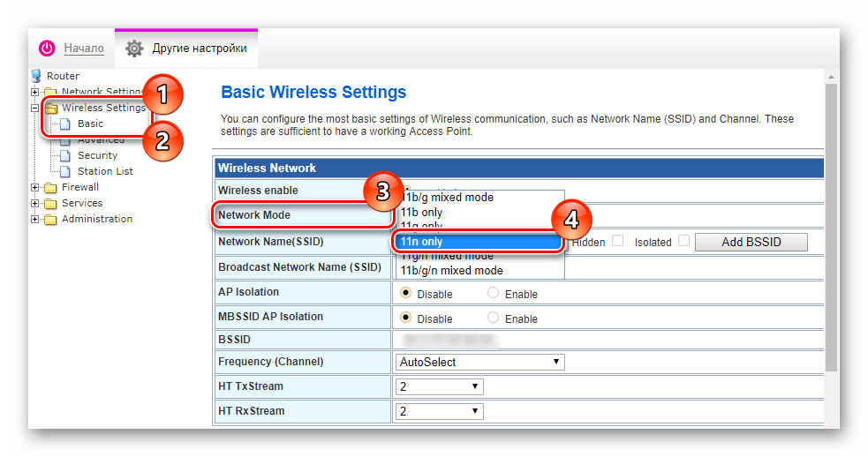868x457 pixels.
Task: Click the pink power icon
Action: 47,49
